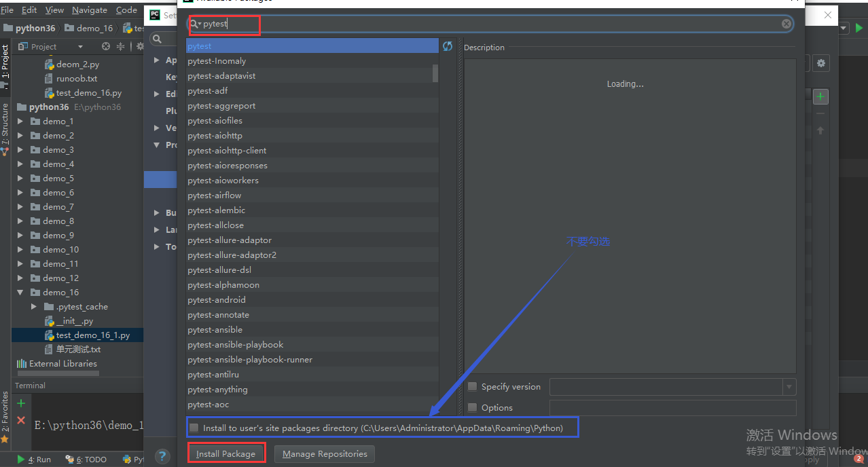Enable the Specify version checkbox
The height and width of the screenshot is (467, 868).
pos(473,387)
